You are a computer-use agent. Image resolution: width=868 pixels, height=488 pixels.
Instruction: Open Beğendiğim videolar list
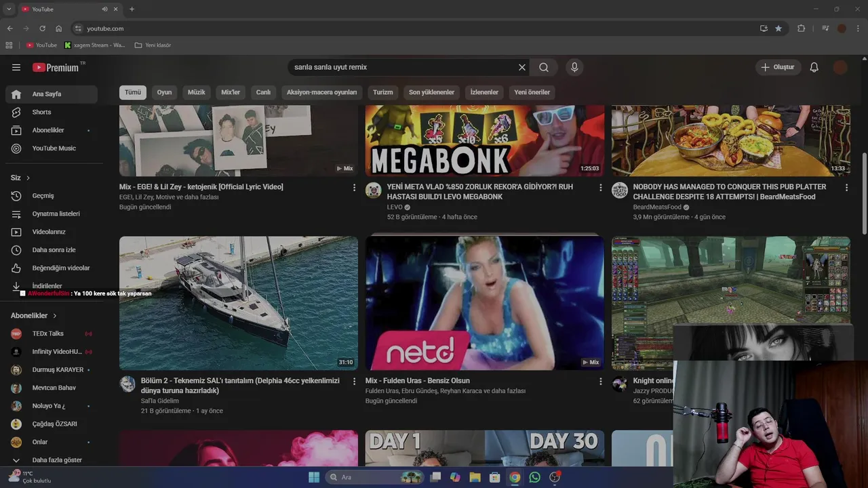pyautogui.click(x=52, y=268)
